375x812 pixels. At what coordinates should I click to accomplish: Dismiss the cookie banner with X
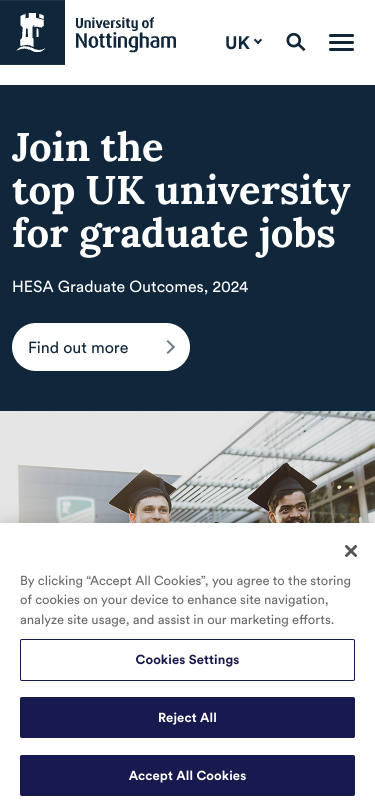coord(351,551)
